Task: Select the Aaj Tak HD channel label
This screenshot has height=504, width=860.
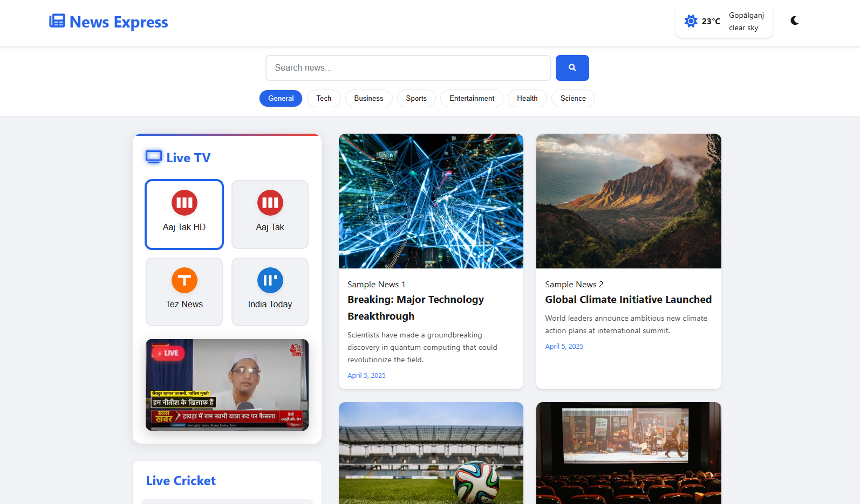Action: coord(184,227)
